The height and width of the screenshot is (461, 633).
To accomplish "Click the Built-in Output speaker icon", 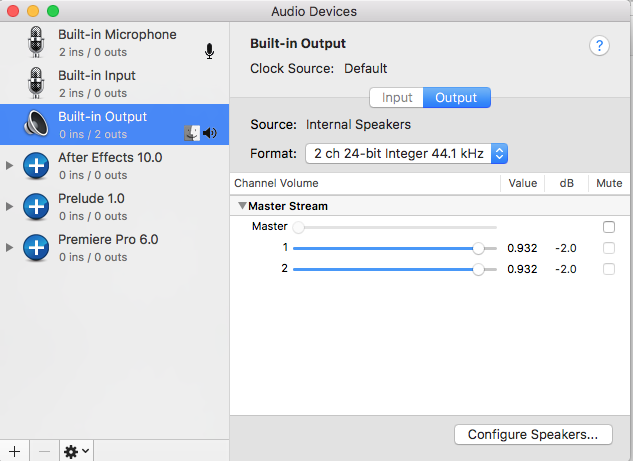I will point(37,124).
